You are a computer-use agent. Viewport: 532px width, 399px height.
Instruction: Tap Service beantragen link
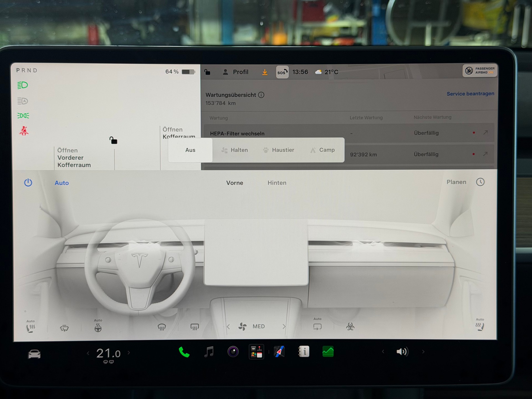coord(470,94)
